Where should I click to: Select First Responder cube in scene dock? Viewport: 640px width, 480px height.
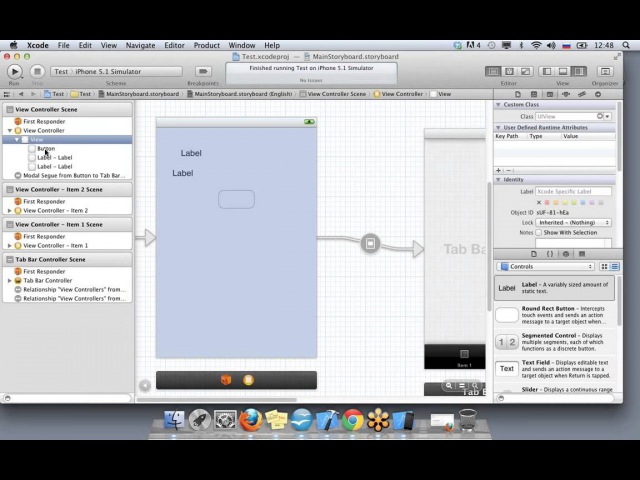pos(226,380)
